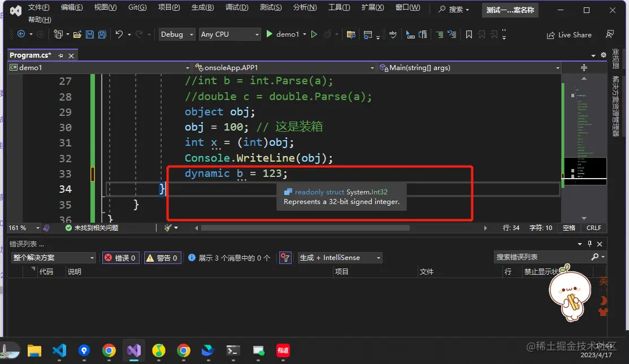Open the red Youdao app on taskbar

pos(283,350)
